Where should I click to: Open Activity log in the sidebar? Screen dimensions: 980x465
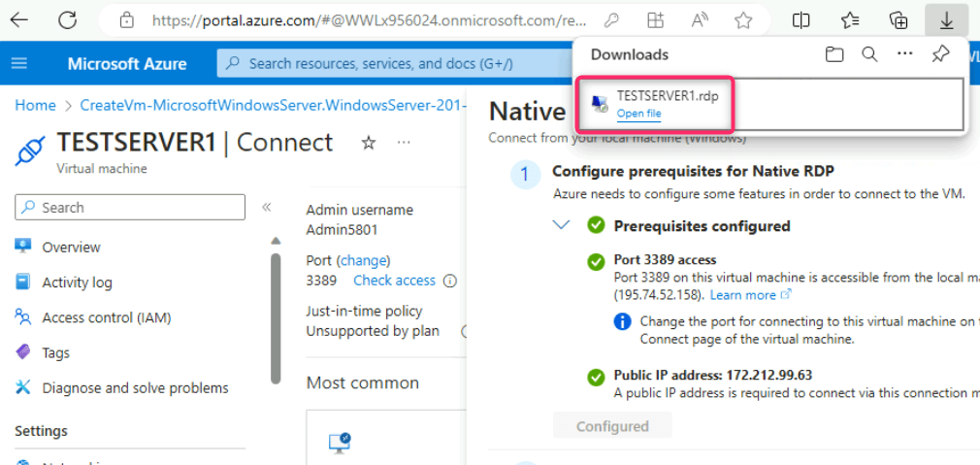[77, 282]
